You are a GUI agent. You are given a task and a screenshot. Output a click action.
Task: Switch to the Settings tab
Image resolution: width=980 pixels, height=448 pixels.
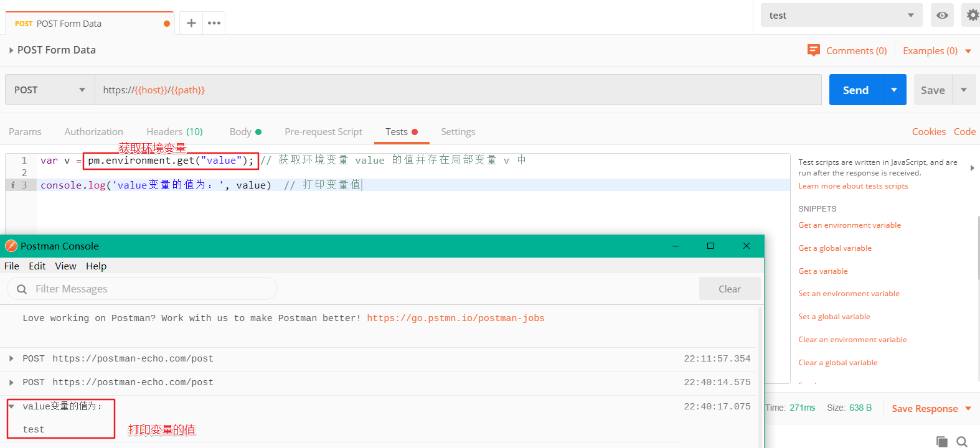coord(458,132)
